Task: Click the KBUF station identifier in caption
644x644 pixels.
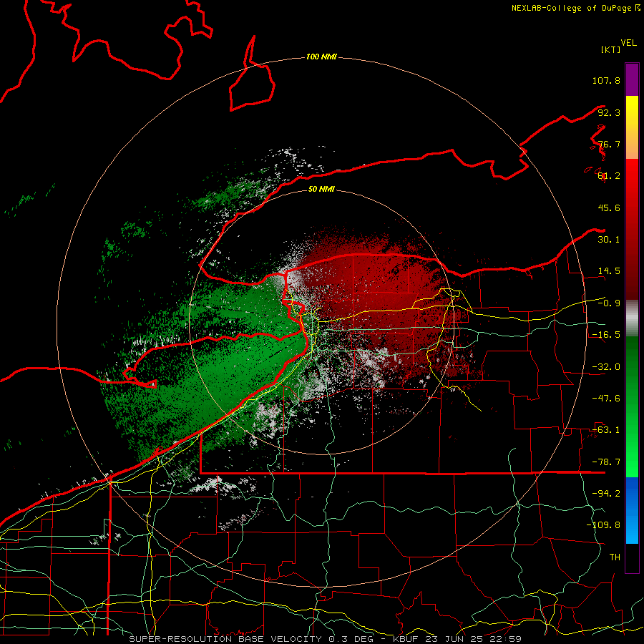Action: point(406,639)
